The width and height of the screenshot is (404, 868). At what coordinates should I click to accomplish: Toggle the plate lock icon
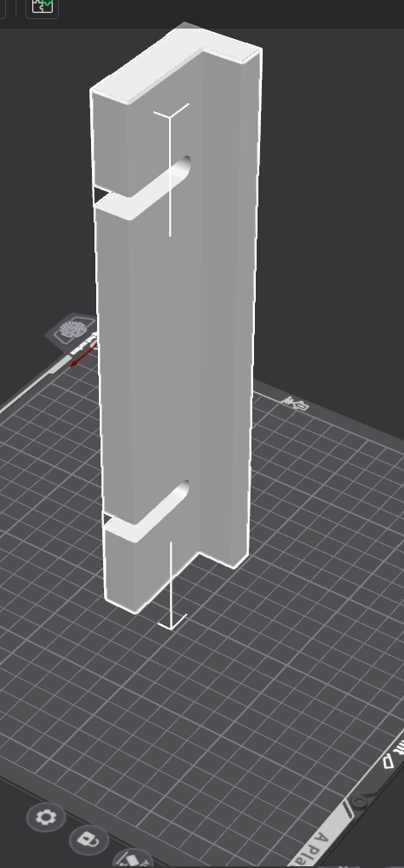tap(88, 839)
